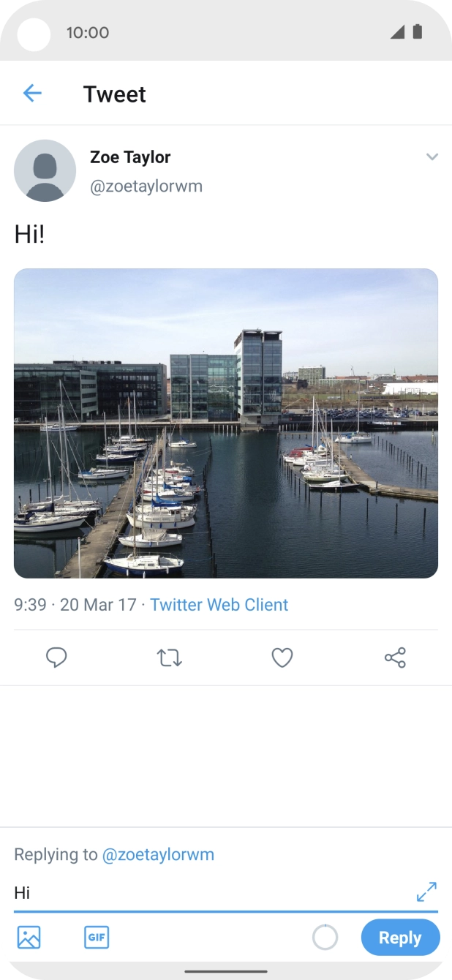Tap the back arrow icon
Viewport: 452px width, 980px height.
pos(32,93)
